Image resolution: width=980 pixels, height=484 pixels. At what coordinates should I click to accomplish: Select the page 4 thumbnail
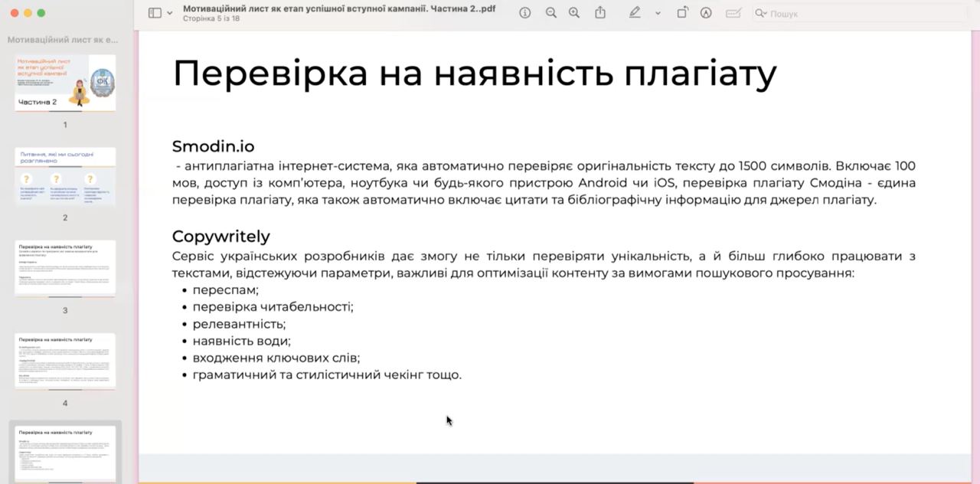65,361
